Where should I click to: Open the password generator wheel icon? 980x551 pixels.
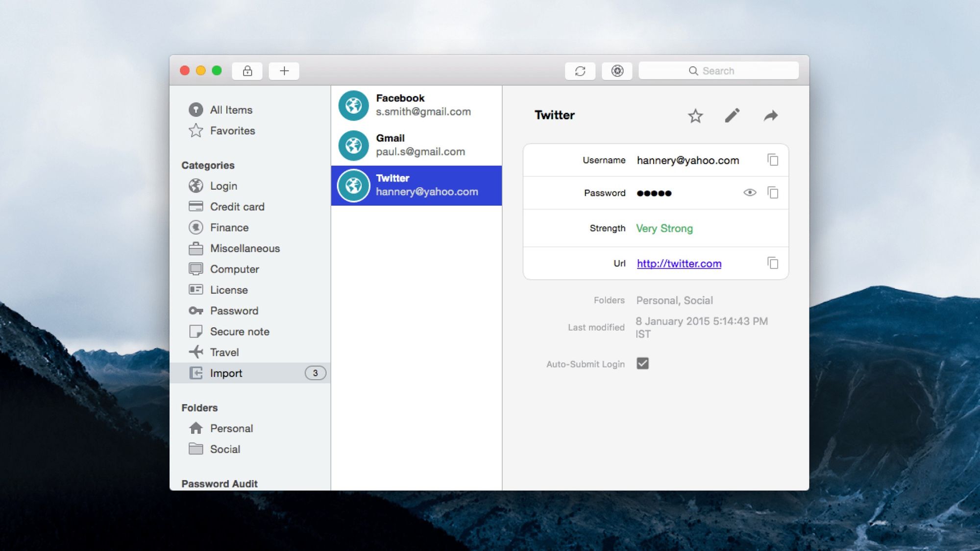617,71
